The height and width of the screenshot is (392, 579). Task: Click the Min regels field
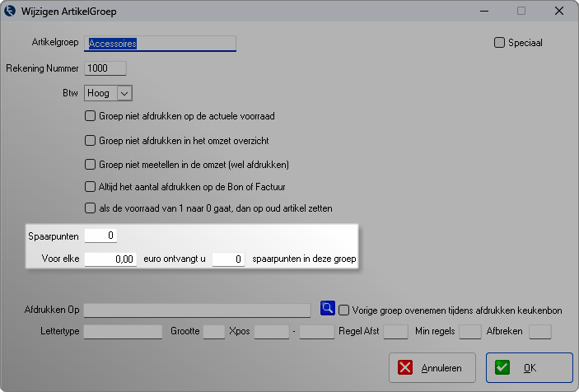tap(470, 332)
